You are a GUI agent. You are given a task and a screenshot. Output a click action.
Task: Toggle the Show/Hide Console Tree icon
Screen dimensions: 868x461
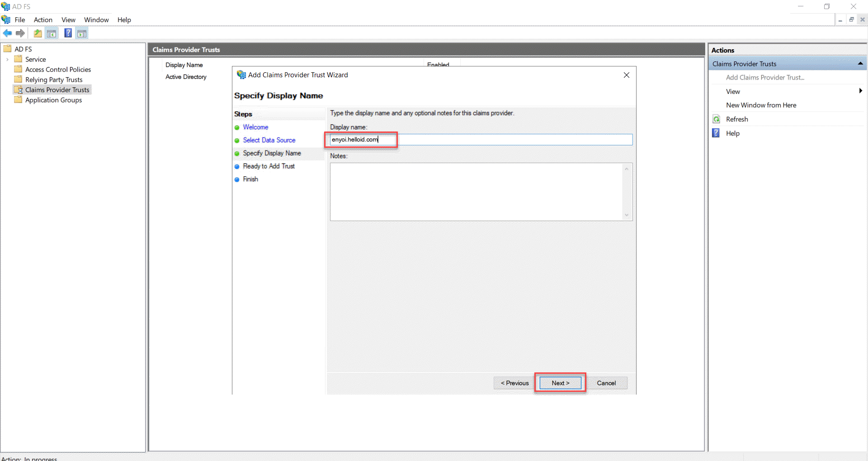[x=52, y=33]
